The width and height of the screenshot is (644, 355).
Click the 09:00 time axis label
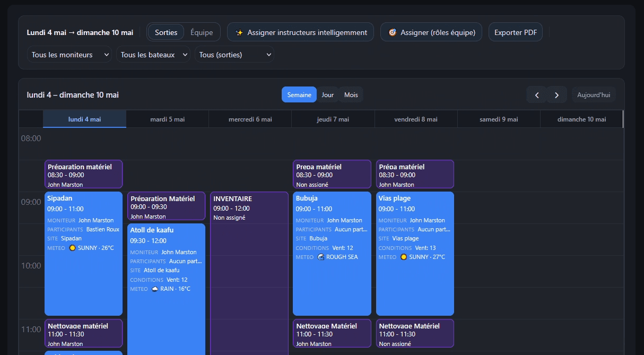pos(31,202)
